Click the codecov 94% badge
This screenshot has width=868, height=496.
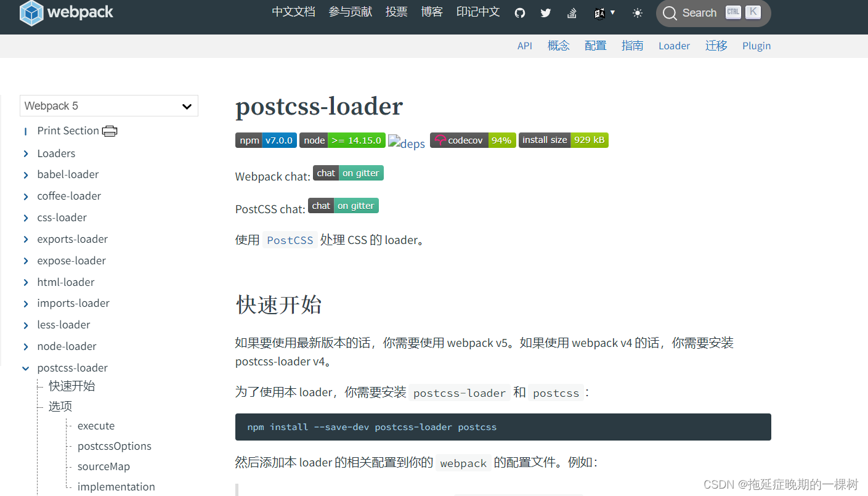(x=473, y=140)
